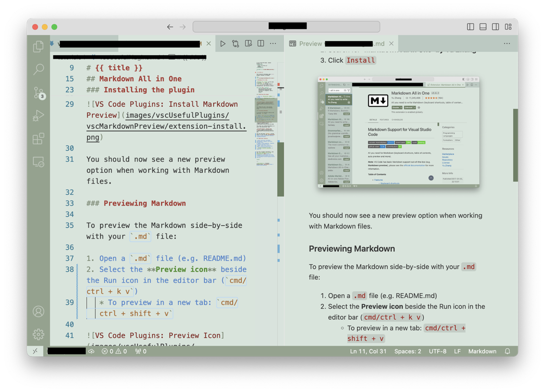Image resolution: width=545 pixels, height=392 pixels.
Task: Click the ports forwarded indicator showing 0
Action: tap(141, 351)
